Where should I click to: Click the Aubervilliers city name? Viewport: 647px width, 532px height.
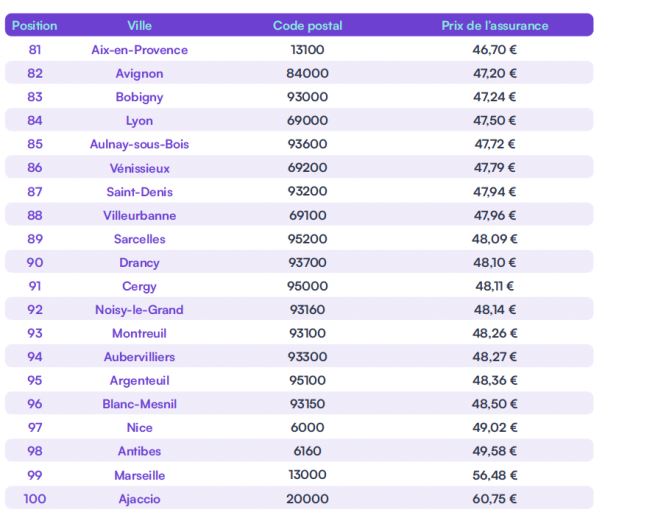[139, 357]
